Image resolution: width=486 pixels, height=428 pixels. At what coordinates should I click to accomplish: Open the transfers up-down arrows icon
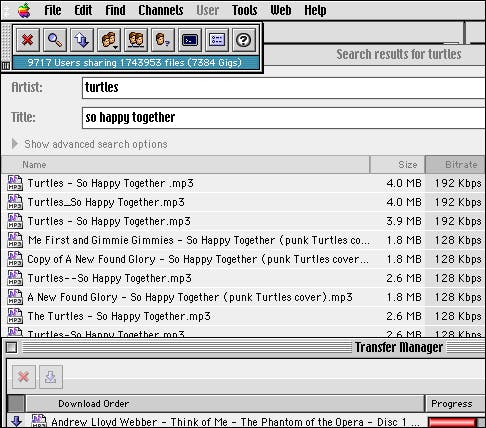click(82, 40)
